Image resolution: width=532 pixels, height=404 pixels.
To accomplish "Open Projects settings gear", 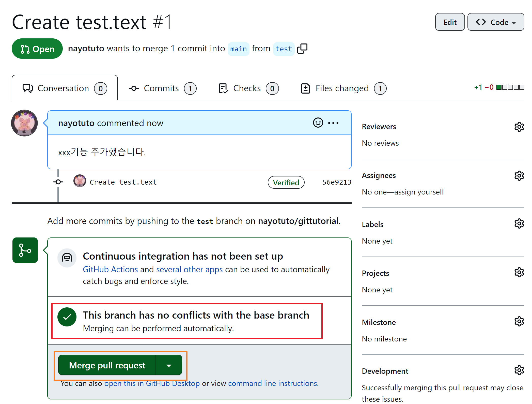I will click(519, 272).
